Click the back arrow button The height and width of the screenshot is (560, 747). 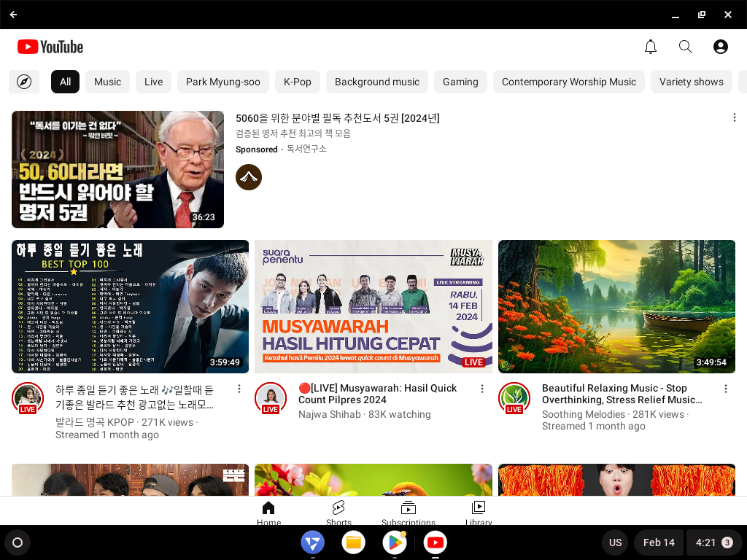(x=13, y=14)
